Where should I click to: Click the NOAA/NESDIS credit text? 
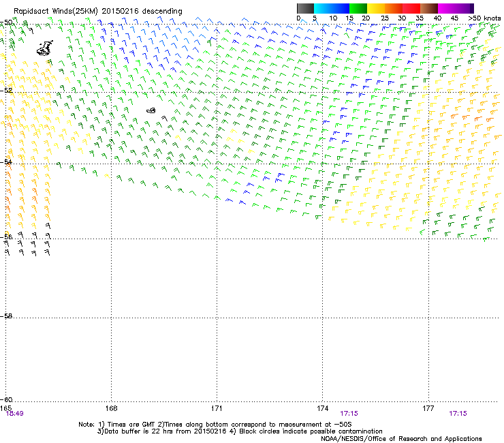401,438
